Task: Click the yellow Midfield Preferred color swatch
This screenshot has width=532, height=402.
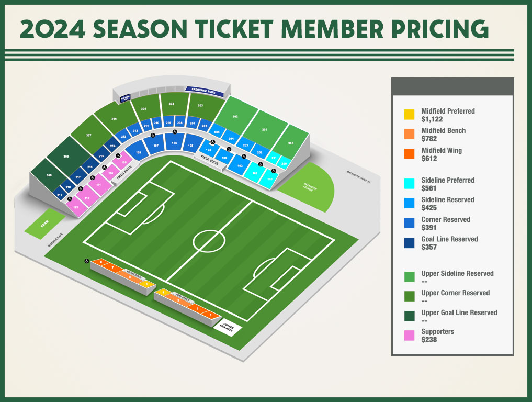Action: 409,115
